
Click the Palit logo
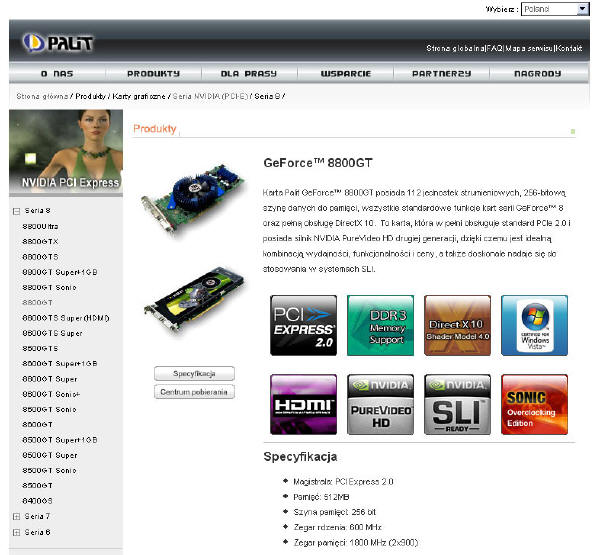[58, 42]
